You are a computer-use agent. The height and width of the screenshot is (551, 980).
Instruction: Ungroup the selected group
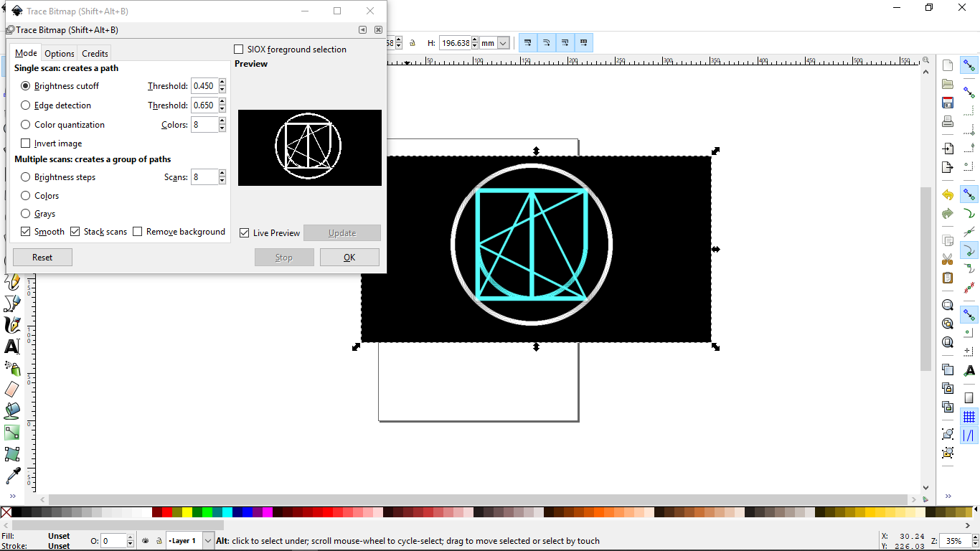pyautogui.click(x=948, y=453)
